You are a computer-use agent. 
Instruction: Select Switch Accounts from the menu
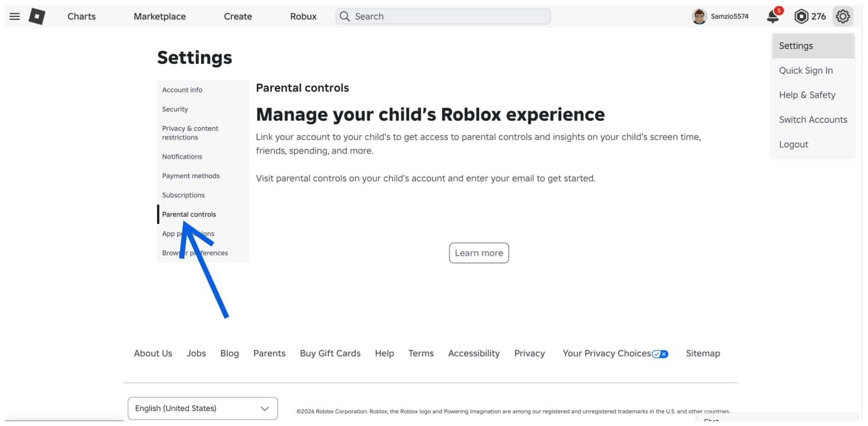click(813, 119)
